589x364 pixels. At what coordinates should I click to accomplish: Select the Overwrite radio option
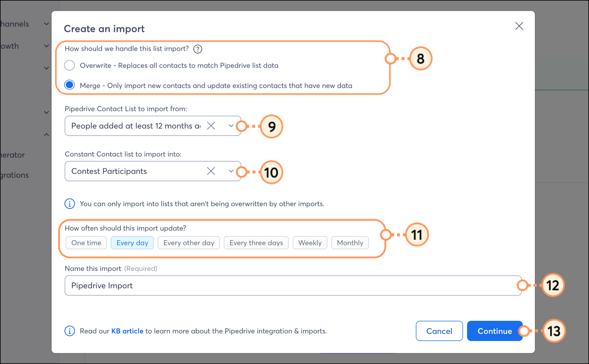tap(70, 65)
